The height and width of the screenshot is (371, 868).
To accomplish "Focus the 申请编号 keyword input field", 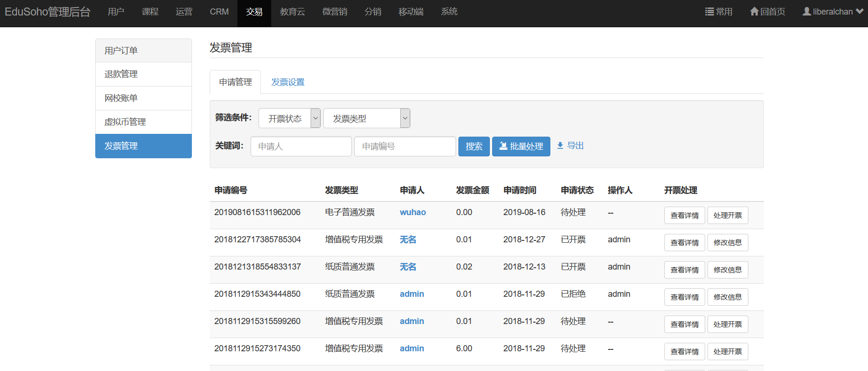I will tap(404, 147).
